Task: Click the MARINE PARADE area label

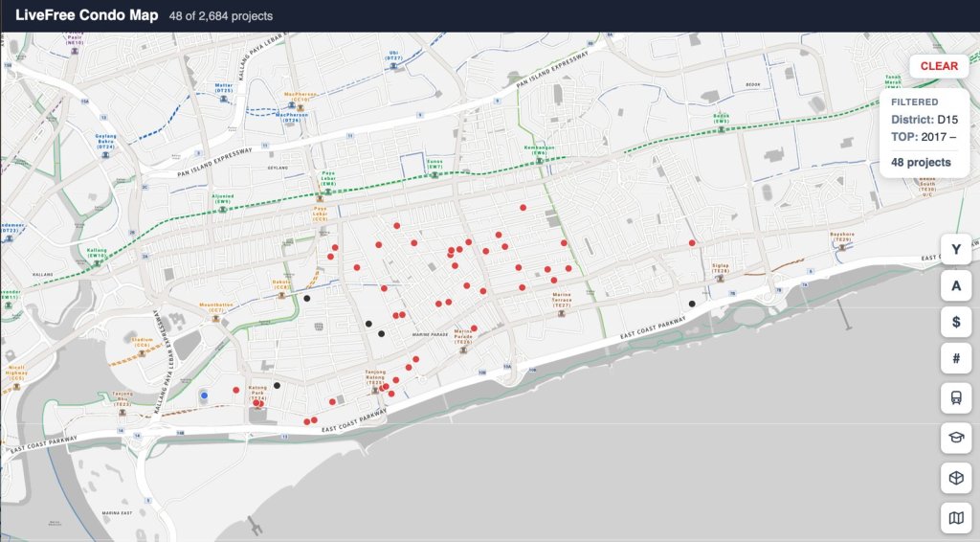Action: pyautogui.click(x=430, y=334)
